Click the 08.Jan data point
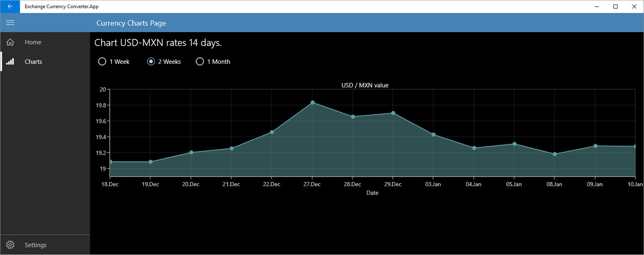This screenshot has width=644, height=255. click(x=555, y=154)
